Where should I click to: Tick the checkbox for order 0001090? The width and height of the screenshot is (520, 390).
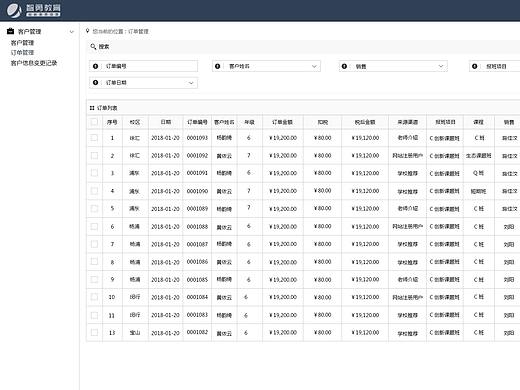coord(94,191)
